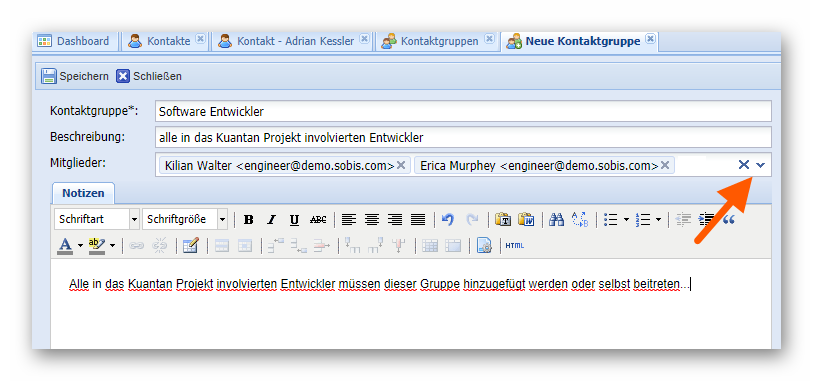Open find and replace A-B icon
Image resolution: width=813 pixels, height=381 pixels.
click(x=580, y=220)
